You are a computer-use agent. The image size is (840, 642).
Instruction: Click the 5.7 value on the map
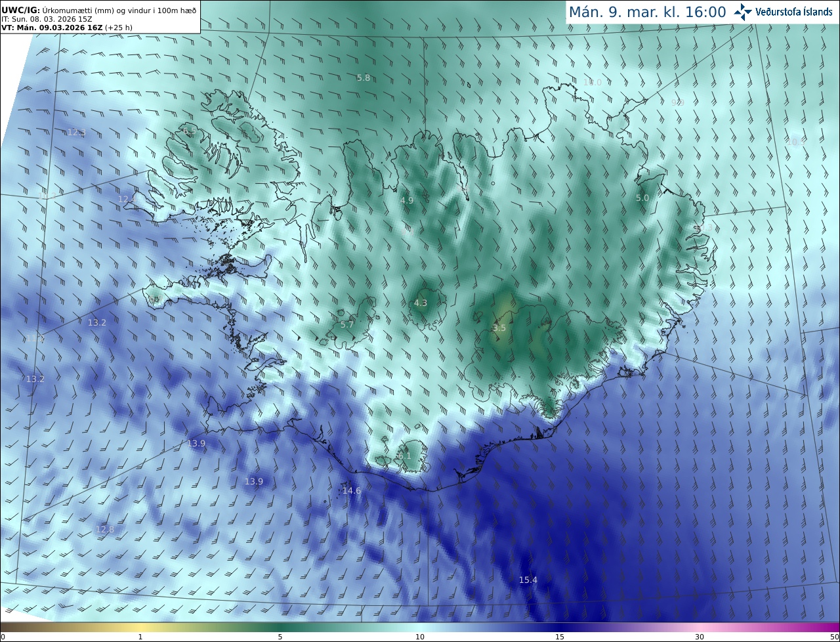pyautogui.click(x=347, y=324)
